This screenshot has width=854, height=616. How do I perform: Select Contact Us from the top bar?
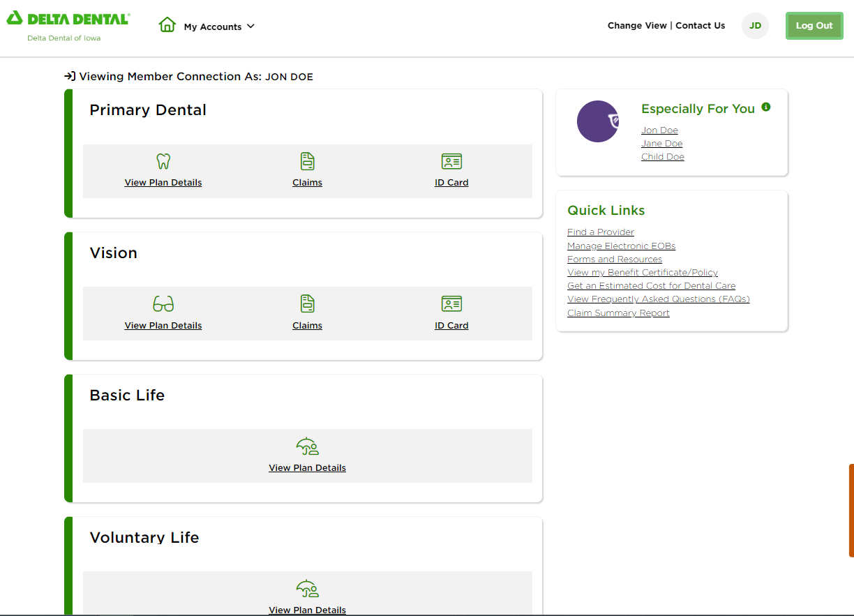click(x=700, y=25)
